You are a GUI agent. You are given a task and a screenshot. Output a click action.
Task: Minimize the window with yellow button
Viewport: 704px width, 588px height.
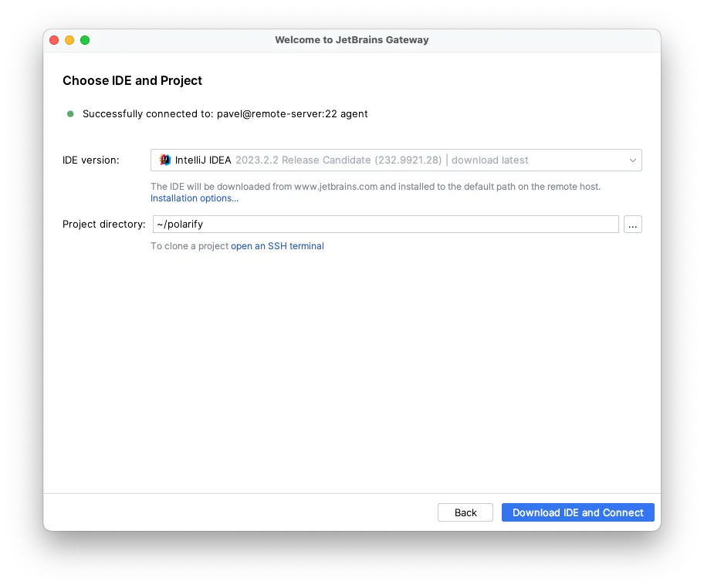[x=69, y=40]
